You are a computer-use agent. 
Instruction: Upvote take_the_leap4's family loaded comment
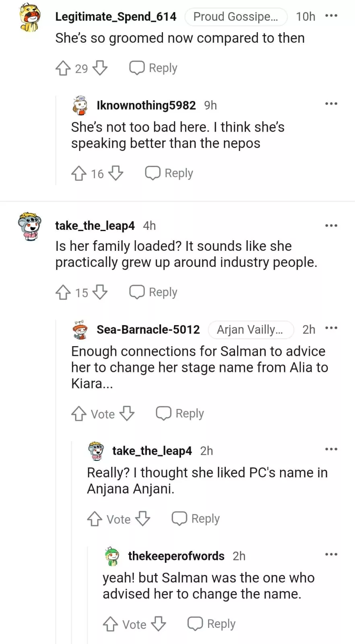tap(63, 292)
